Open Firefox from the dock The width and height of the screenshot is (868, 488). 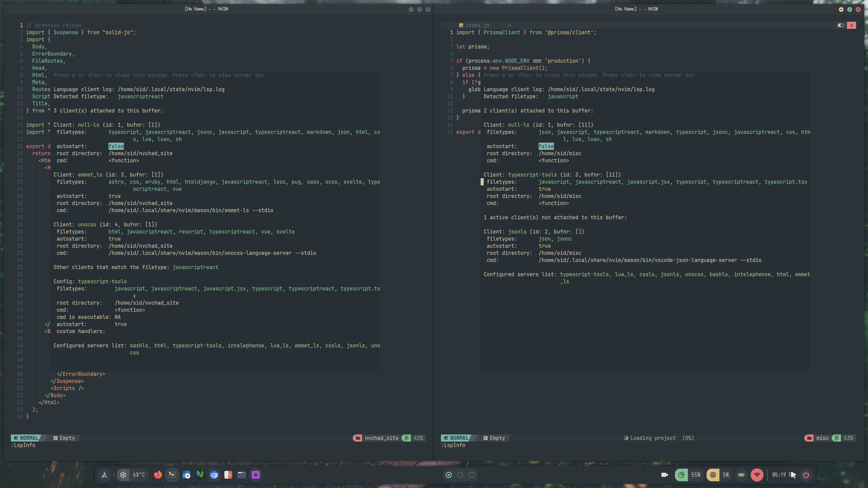(158, 475)
